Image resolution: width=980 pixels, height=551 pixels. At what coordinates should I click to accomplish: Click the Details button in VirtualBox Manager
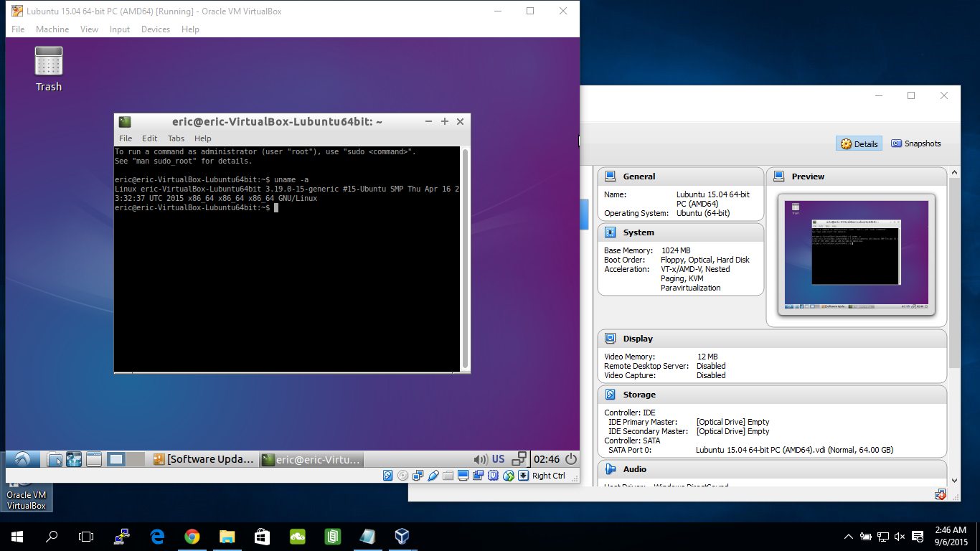[859, 143]
